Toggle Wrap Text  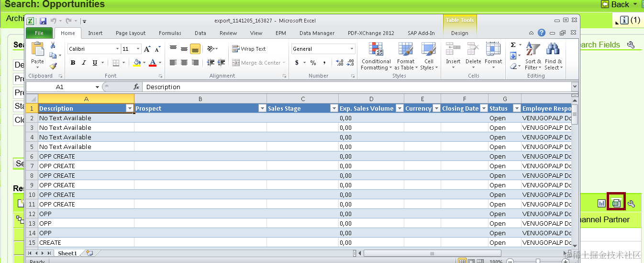(x=249, y=49)
